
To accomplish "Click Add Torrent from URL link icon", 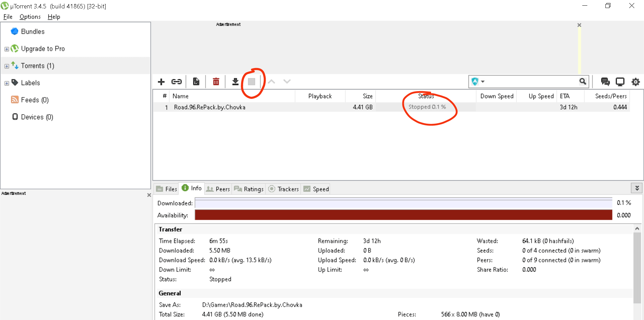I will tap(176, 82).
